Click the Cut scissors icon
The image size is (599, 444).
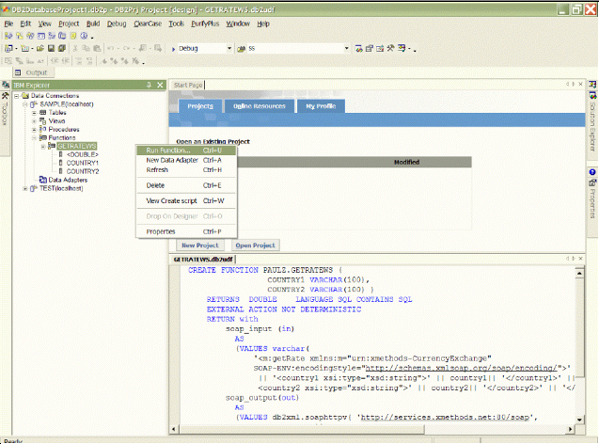tap(75, 49)
